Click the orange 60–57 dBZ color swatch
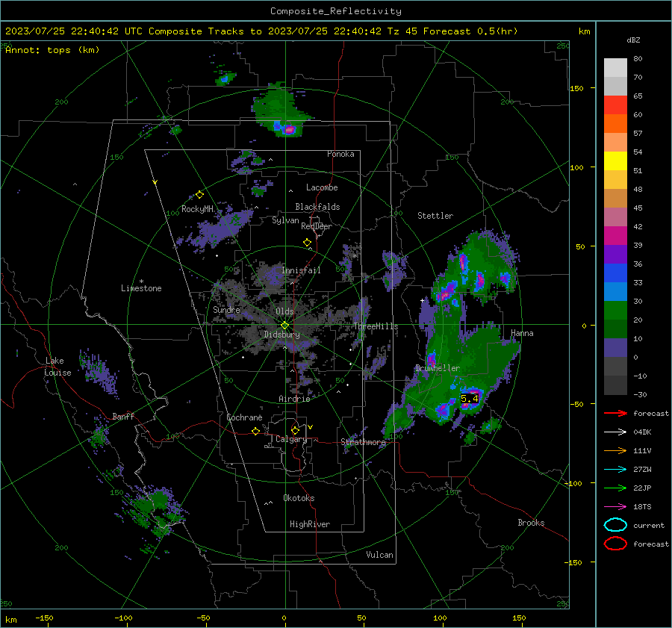 click(615, 123)
